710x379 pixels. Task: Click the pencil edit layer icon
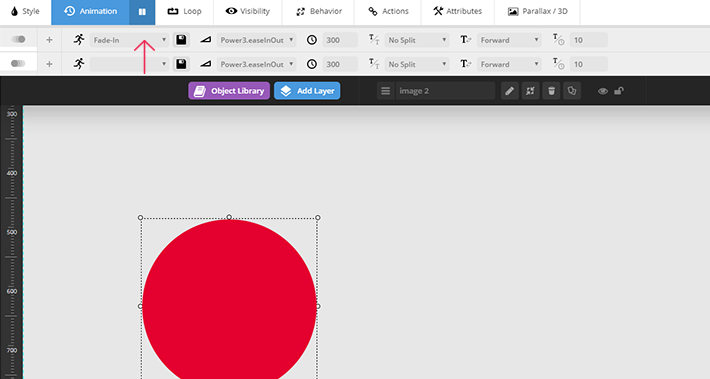(x=509, y=91)
